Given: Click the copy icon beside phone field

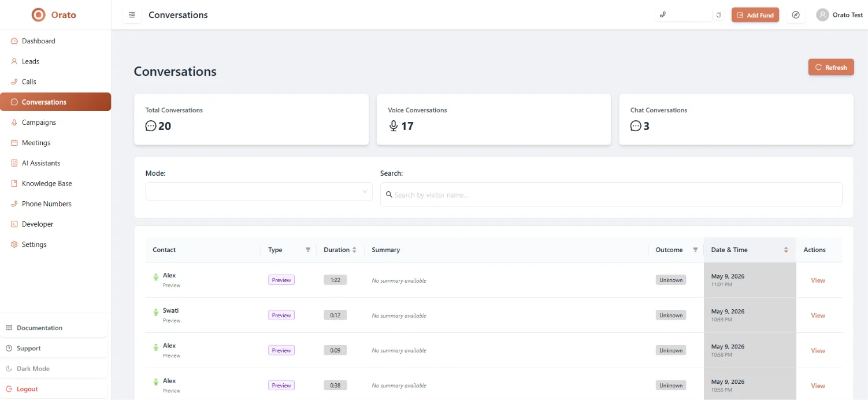Looking at the screenshot, I should pyautogui.click(x=719, y=15).
